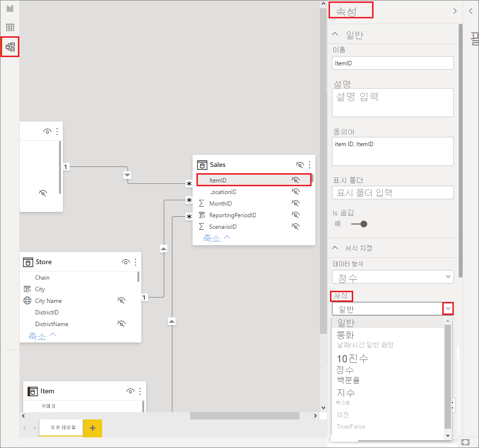Toggle visibility of Store table
The image size is (479, 448).
pyautogui.click(x=126, y=262)
